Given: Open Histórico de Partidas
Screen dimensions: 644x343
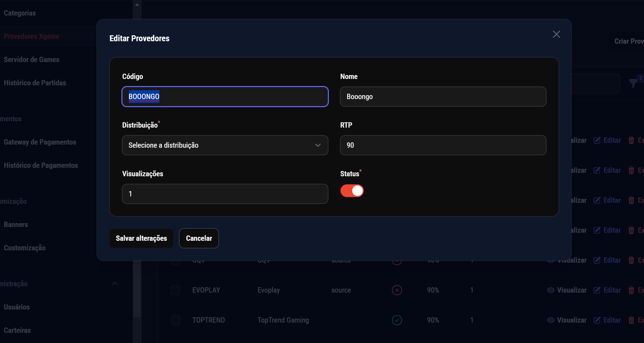Looking at the screenshot, I should pos(35,83).
